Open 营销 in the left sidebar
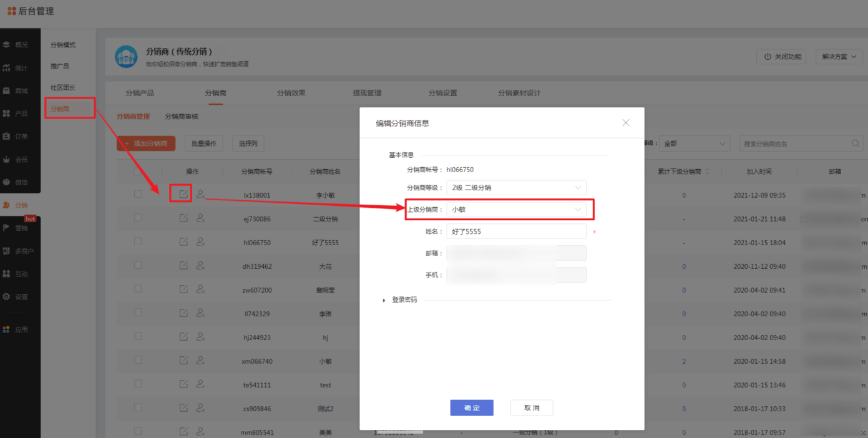This screenshot has height=438, width=868. 16,228
